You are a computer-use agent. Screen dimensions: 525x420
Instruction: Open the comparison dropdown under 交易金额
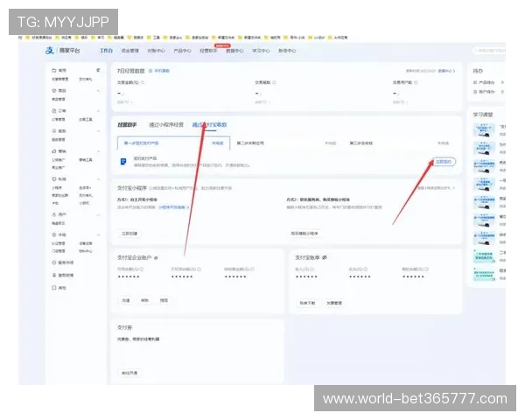[x=125, y=101]
